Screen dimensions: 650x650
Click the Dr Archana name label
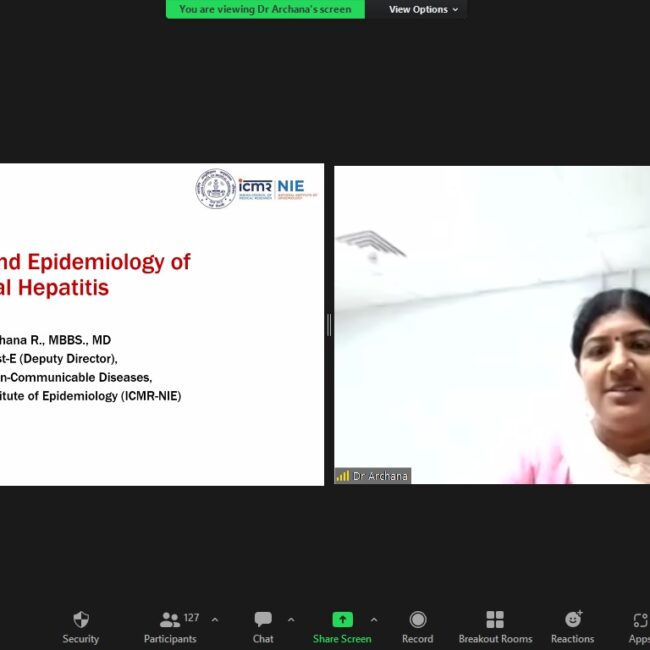(380, 476)
